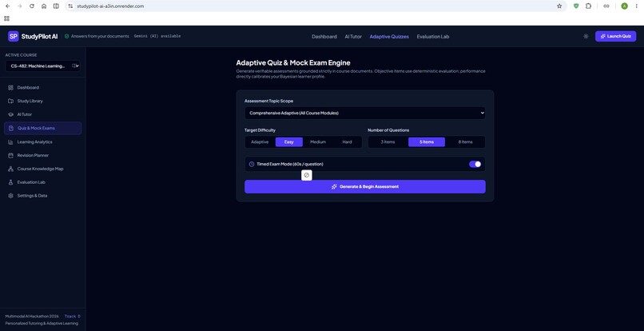Image resolution: width=644 pixels, height=331 pixels.
Task: Toggle Timed Exam Mode switch off
Action: pyautogui.click(x=475, y=164)
